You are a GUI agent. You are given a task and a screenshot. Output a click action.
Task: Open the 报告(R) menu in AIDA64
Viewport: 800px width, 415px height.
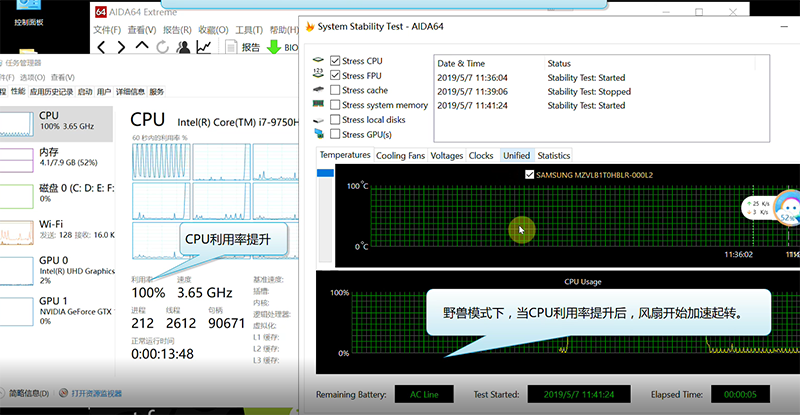(177, 30)
